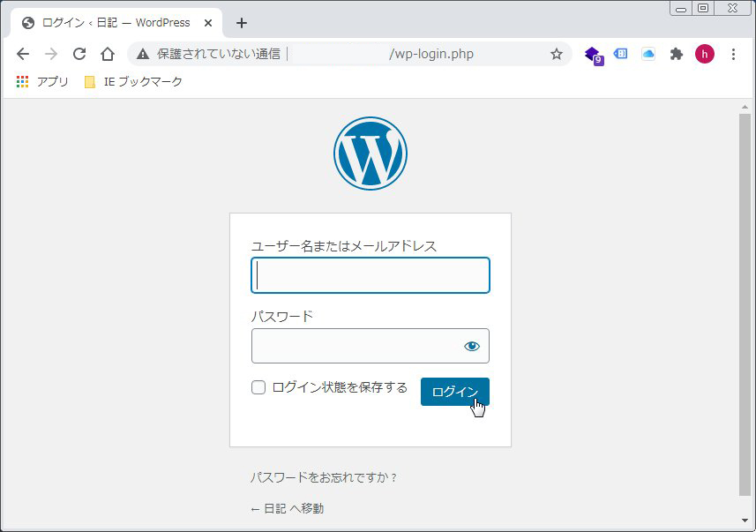
Task: Open the blue tag-shaped extension icon
Action: pos(620,54)
